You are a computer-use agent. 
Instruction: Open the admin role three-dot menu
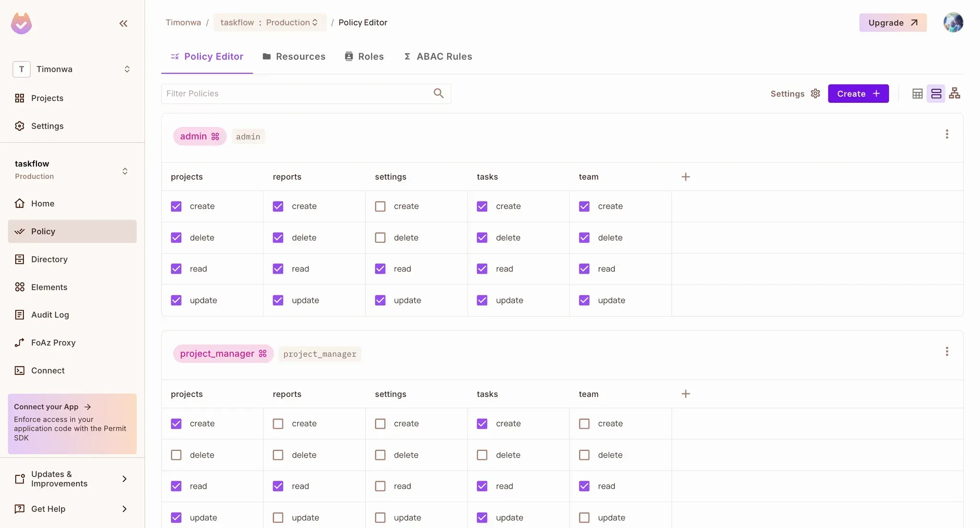pyautogui.click(x=947, y=134)
